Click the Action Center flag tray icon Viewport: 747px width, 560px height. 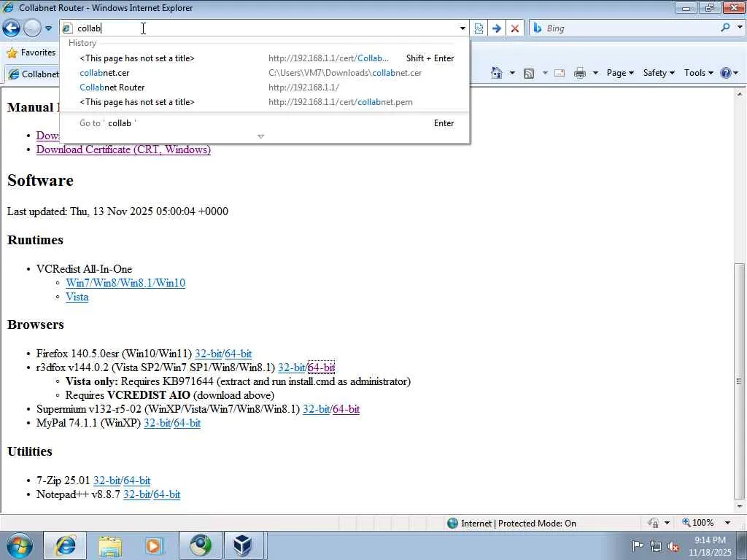point(638,545)
